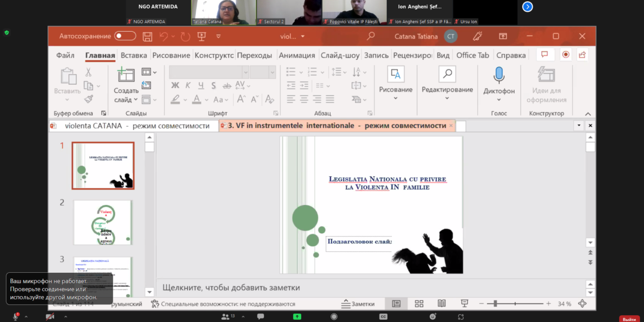
Task: Open the search magnifier in title bar
Action: tap(371, 36)
